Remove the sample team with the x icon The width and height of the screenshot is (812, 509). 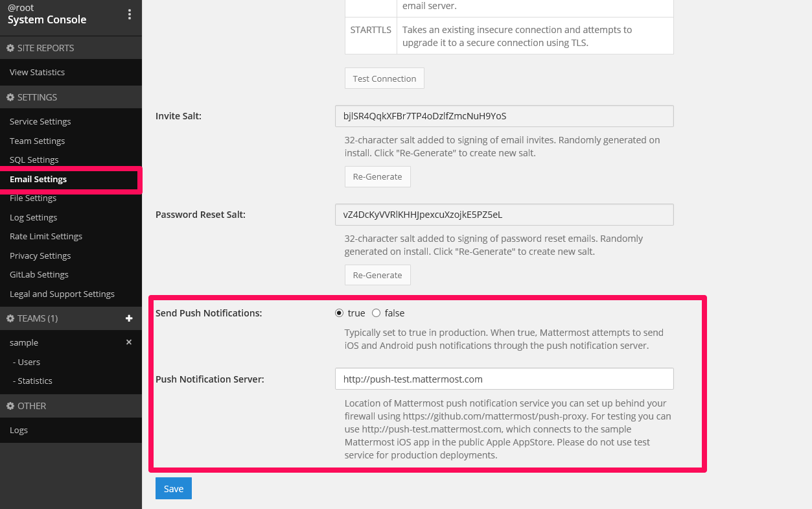point(129,342)
